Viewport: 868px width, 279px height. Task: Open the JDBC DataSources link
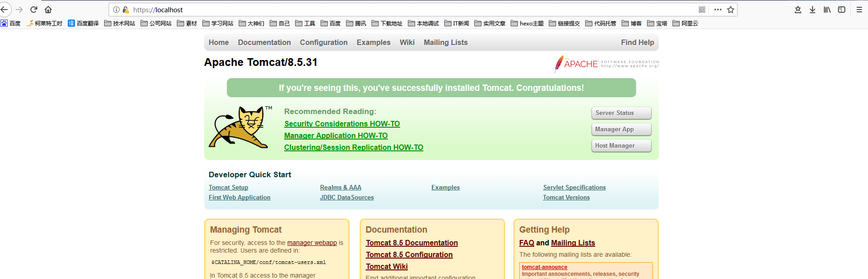[x=347, y=197]
